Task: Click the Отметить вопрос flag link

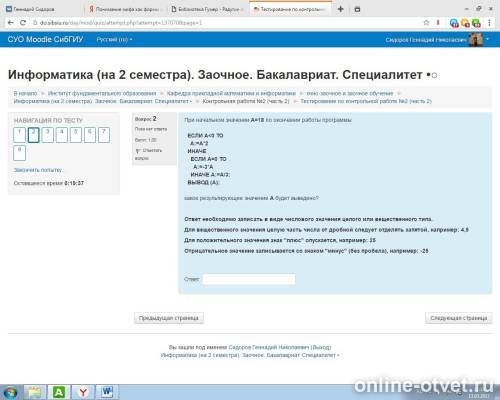Action: [148, 154]
